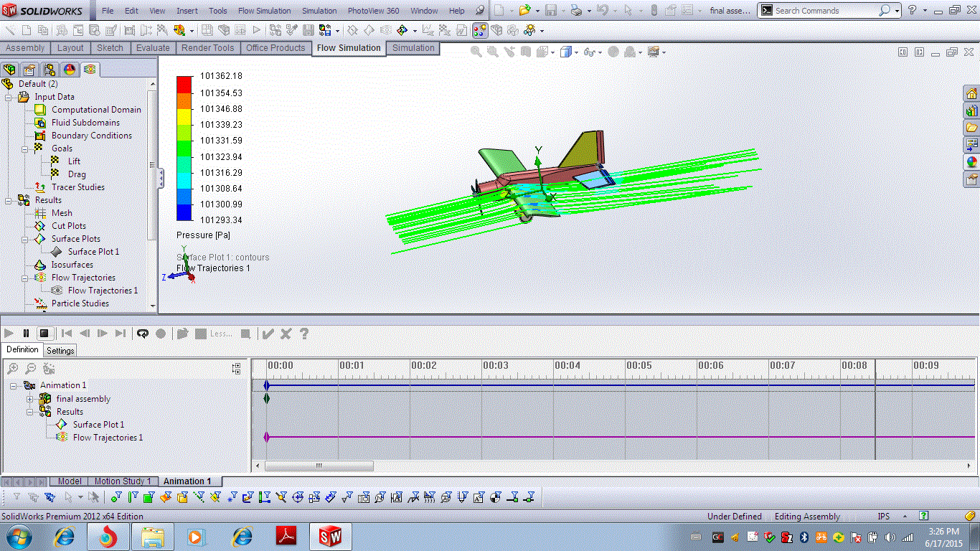Open the Flow Simulation analysis tree tab
Viewport: 980px width, 551px height.
(89, 70)
